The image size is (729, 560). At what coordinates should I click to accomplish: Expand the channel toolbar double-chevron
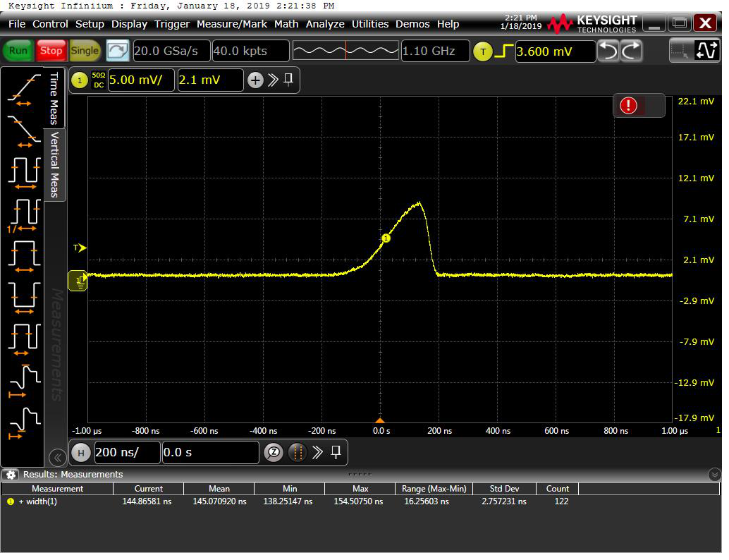[273, 80]
